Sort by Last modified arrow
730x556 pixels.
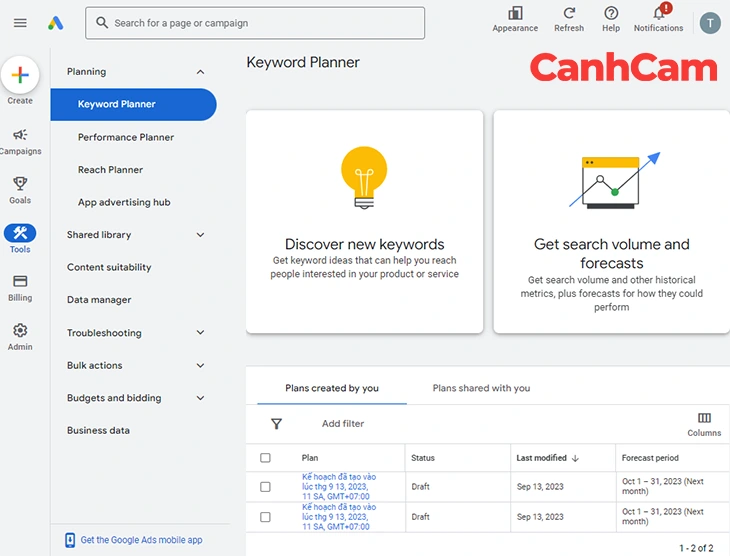coord(575,458)
